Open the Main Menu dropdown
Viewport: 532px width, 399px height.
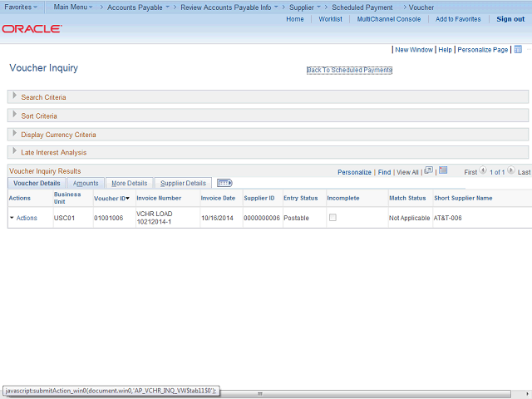tap(73, 7)
